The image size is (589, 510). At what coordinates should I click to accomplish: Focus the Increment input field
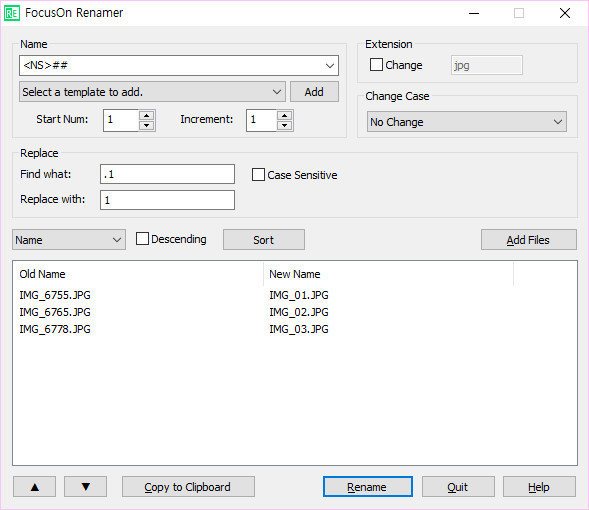coord(261,120)
